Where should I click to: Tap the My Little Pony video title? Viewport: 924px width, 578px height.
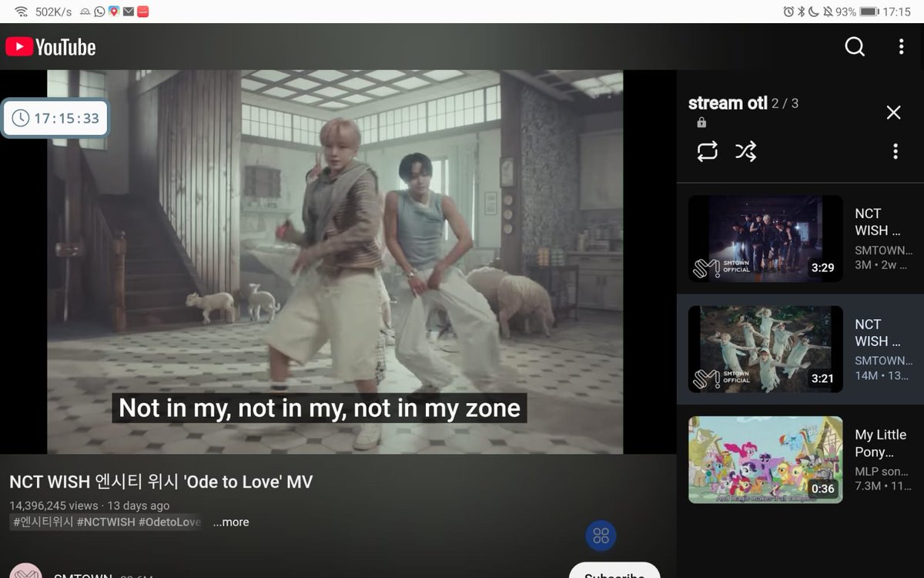point(880,443)
